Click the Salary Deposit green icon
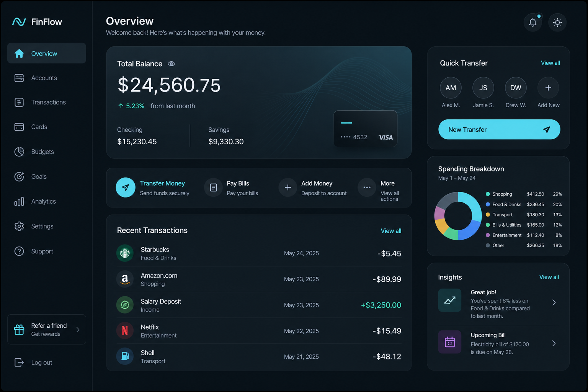This screenshot has height=392, width=588. point(125,305)
